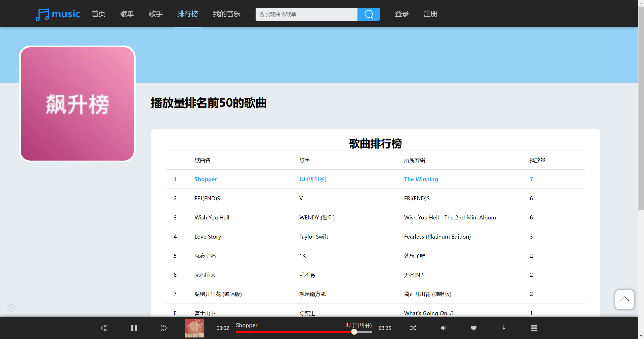Click album Fearless (Platinum Edition)
Image resolution: width=644 pixels, height=339 pixels.
pyautogui.click(x=437, y=237)
